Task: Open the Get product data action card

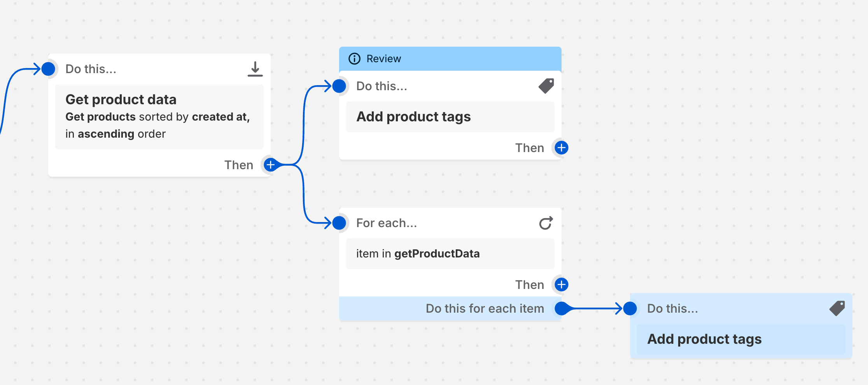Action: pos(159,116)
